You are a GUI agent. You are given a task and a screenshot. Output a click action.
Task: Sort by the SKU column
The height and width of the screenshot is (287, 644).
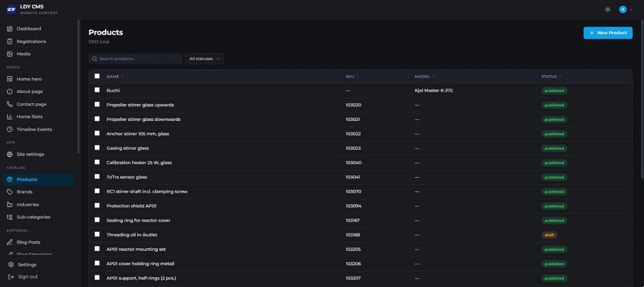[352, 76]
